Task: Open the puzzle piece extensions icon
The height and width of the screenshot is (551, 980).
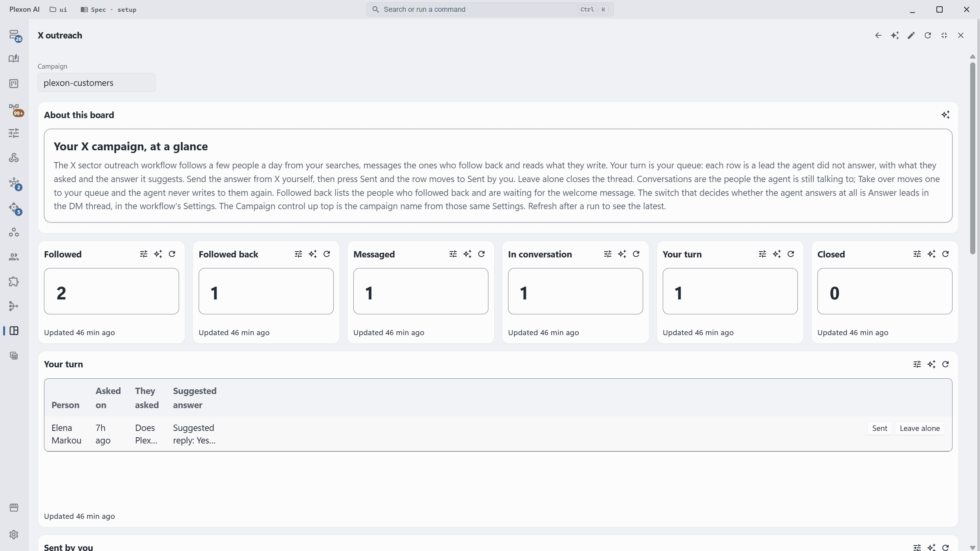Action: [x=14, y=281]
